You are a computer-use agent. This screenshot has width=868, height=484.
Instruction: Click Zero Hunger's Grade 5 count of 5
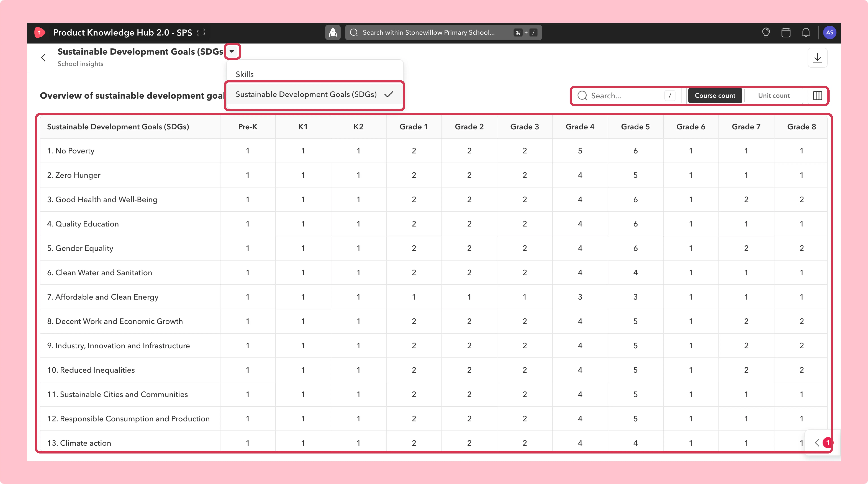pos(635,175)
